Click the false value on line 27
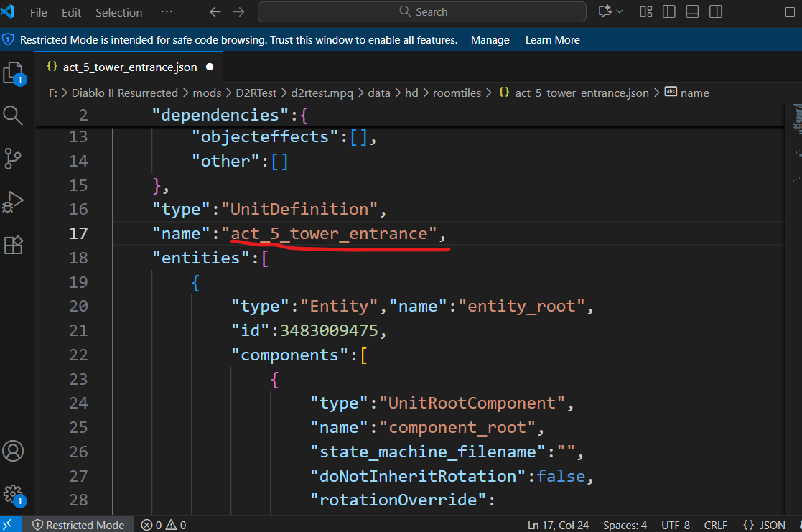Screen dimensions: 802x532 coord(561,476)
